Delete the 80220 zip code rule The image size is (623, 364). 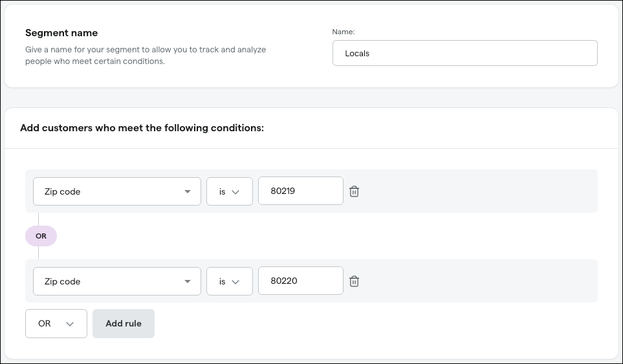[354, 281]
